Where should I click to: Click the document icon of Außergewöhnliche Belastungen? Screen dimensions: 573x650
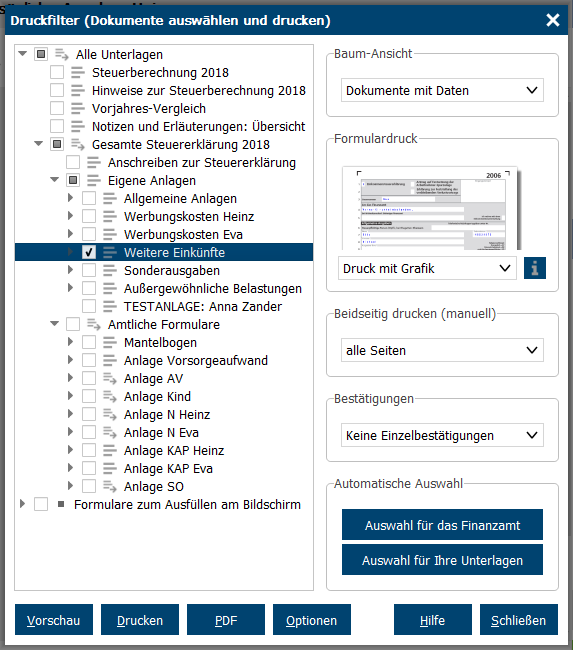[x=110, y=289]
